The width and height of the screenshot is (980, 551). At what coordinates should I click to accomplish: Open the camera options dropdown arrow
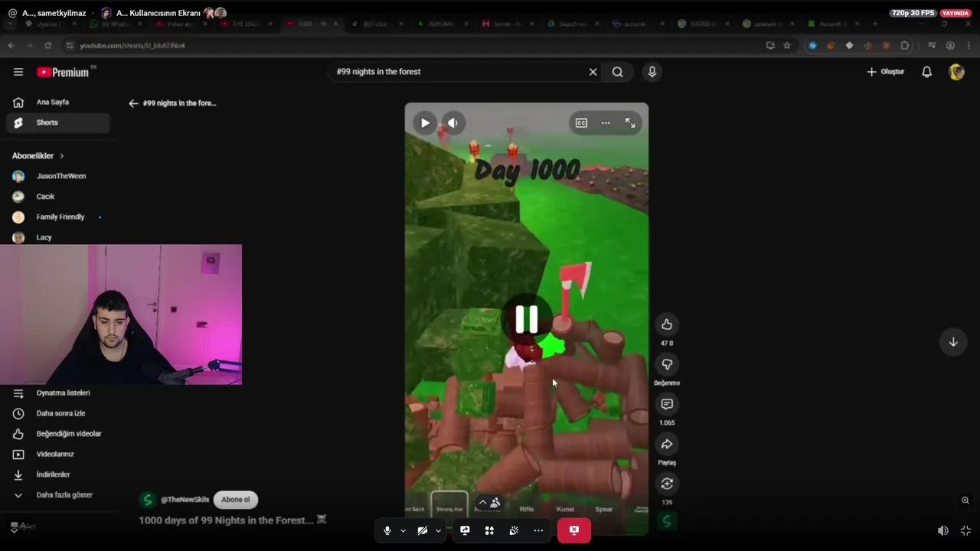tap(438, 530)
